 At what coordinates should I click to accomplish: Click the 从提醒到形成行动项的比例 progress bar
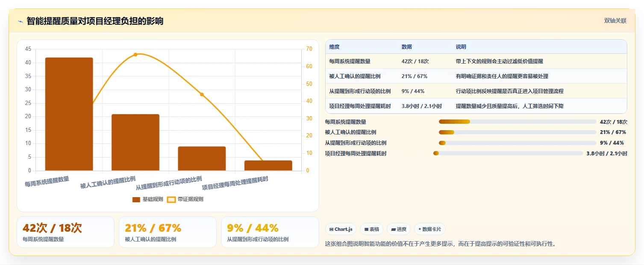(x=518, y=143)
